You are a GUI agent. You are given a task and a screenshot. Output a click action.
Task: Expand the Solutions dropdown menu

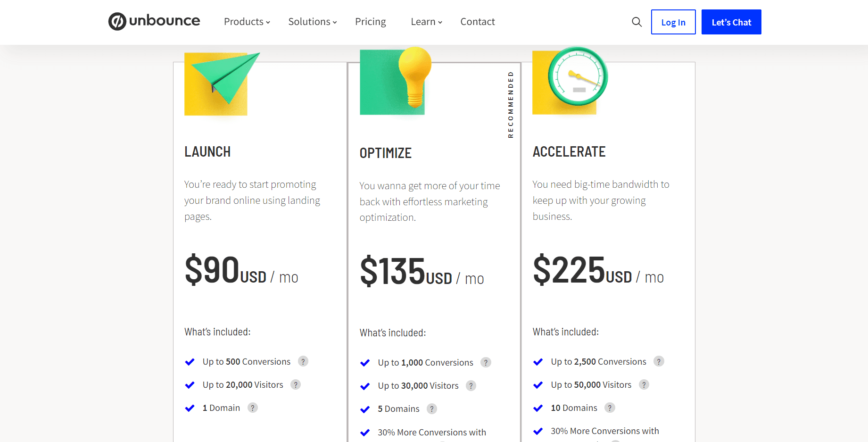pos(312,22)
